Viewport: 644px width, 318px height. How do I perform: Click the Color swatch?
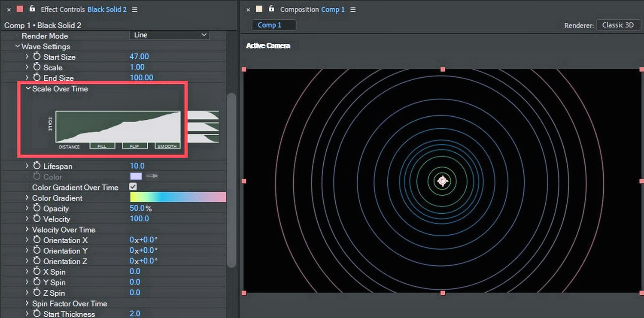[x=136, y=176]
